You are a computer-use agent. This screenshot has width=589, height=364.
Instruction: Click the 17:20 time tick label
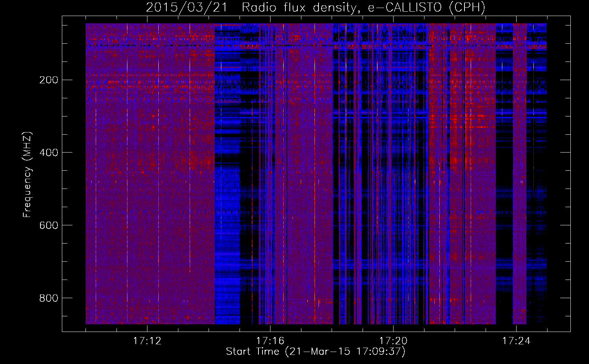[393, 341]
